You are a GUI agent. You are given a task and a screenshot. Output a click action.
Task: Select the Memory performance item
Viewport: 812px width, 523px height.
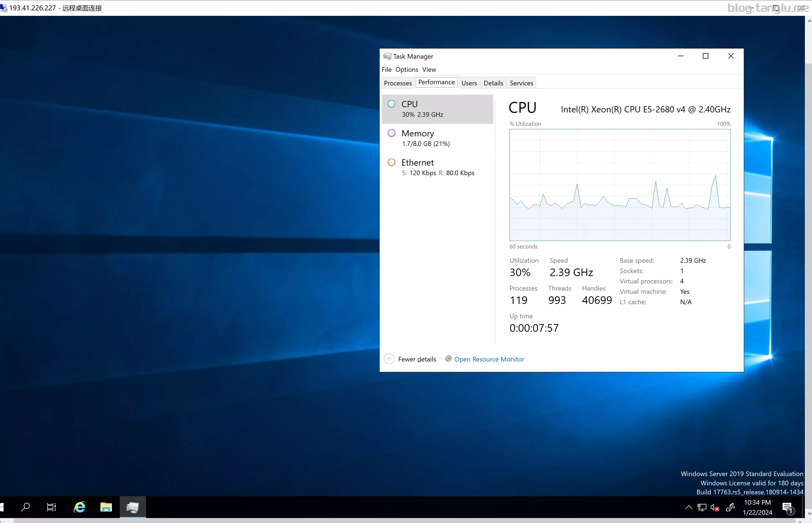tap(437, 138)
